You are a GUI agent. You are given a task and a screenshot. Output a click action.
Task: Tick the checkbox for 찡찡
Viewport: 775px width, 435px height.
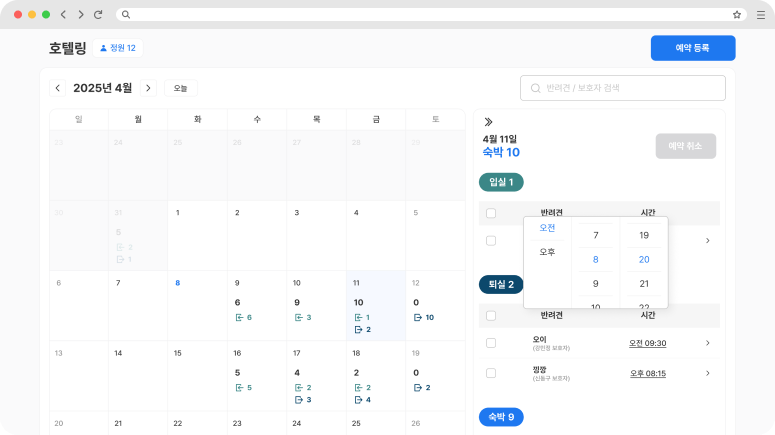(491, 373)
